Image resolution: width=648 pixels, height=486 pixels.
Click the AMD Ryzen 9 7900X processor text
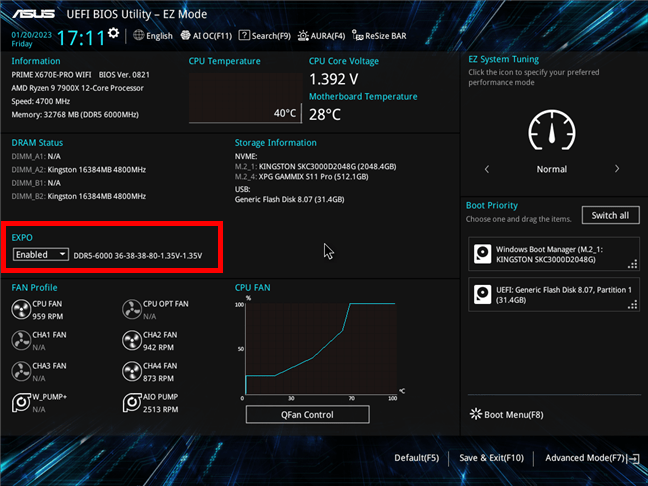tap(78, 88)
